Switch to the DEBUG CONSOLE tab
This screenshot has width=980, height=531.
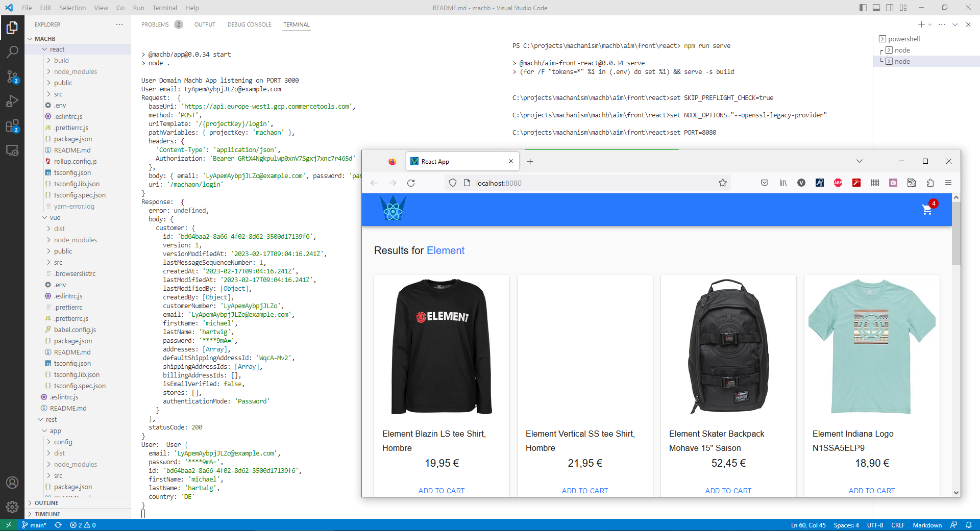[249, 24]
